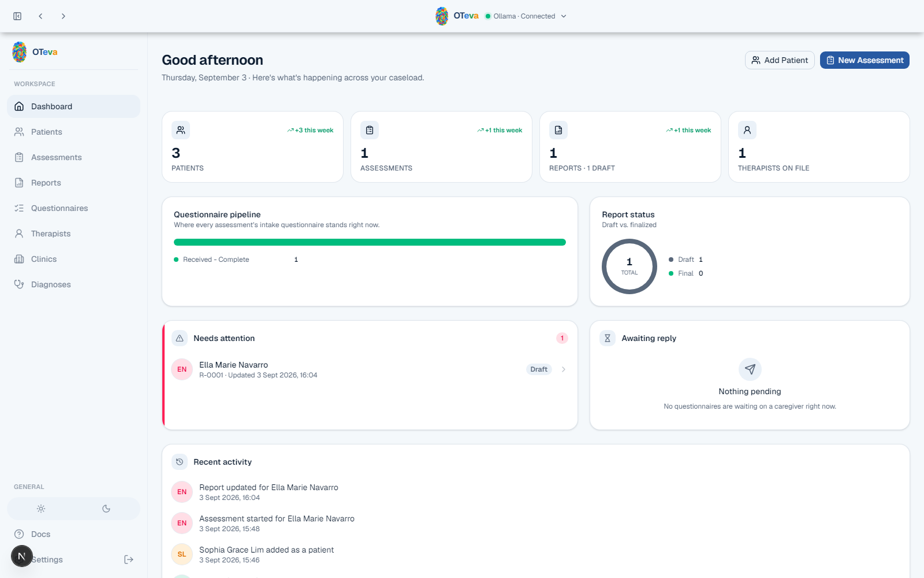
Task: Open the Ollama Connected dropdown chevron
Action: 564,16
